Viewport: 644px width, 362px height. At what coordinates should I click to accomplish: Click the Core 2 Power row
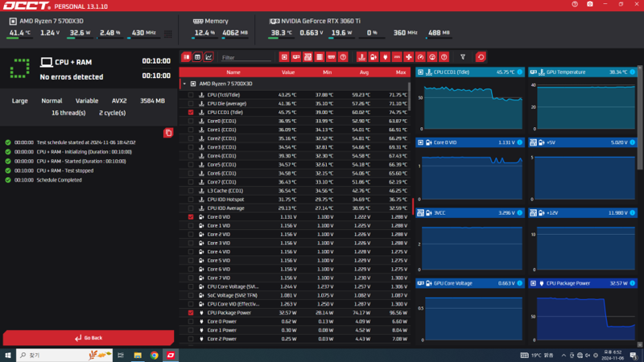pyautogui.click(x=295, y=339)
